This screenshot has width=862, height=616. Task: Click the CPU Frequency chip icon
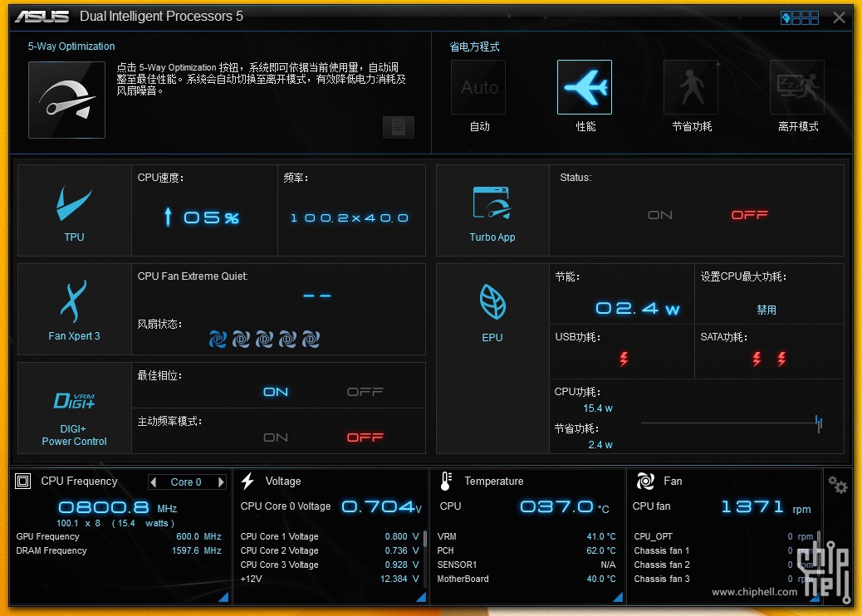point(23,482)
